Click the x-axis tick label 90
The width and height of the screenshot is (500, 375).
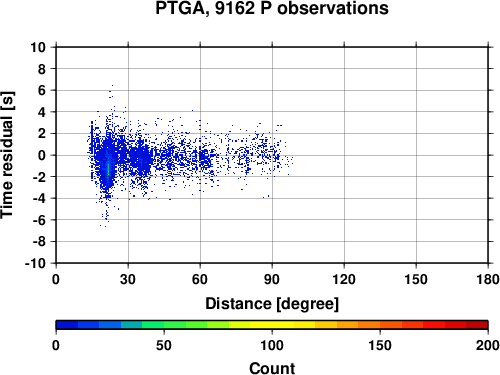[x=272, y=279]
